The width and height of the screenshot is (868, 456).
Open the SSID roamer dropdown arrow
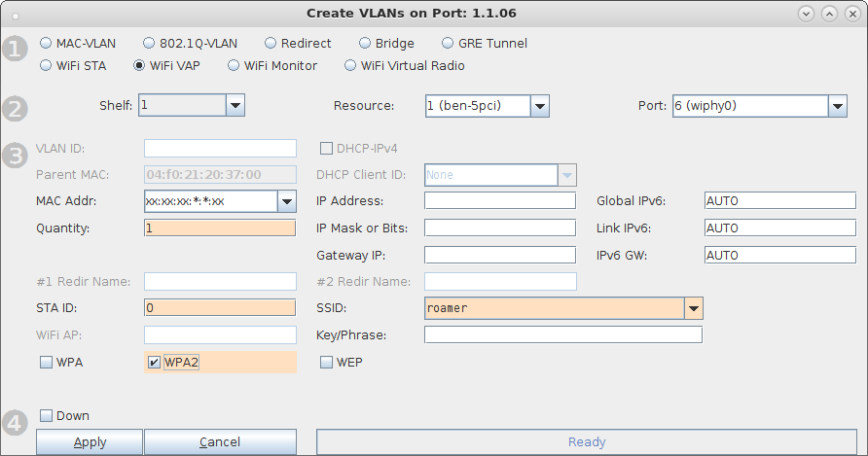693,308
